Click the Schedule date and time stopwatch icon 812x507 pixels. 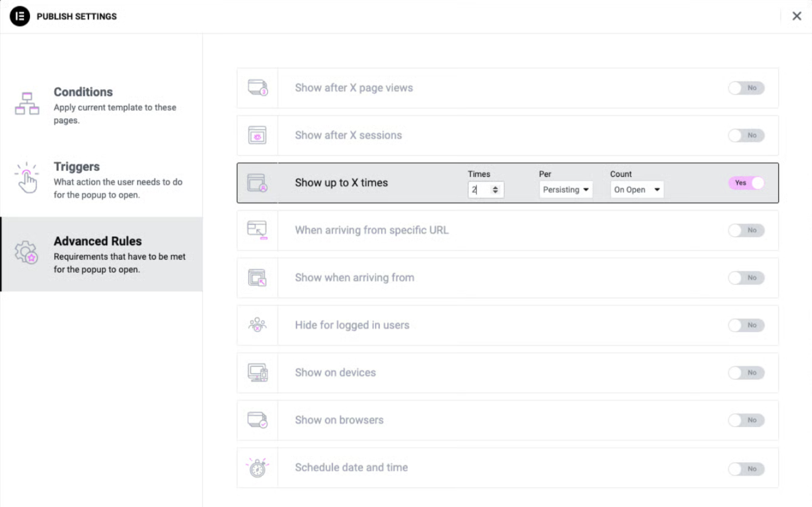coord(257,468)
